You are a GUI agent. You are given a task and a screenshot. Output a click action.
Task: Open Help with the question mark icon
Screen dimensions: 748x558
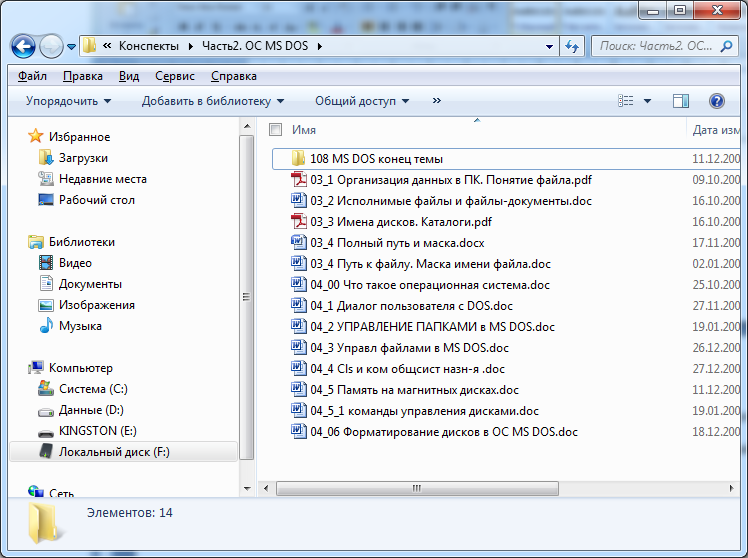point(717,101)
